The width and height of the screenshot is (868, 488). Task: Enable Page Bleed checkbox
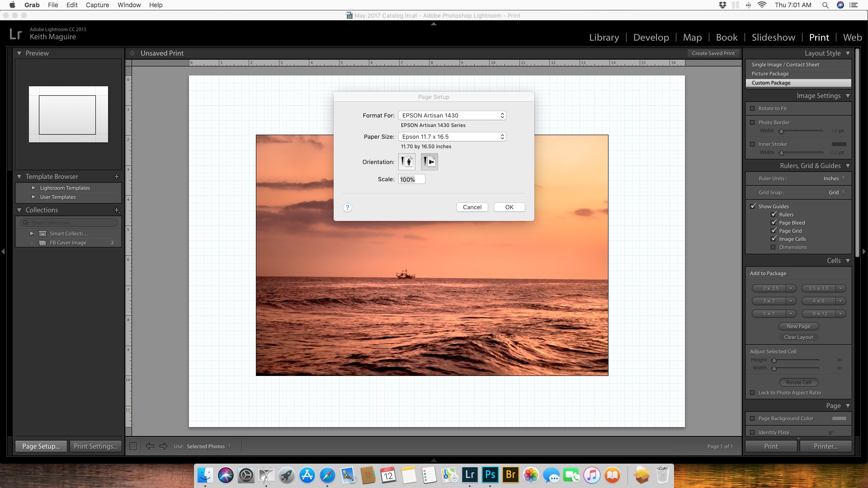(x=773, y=222)
